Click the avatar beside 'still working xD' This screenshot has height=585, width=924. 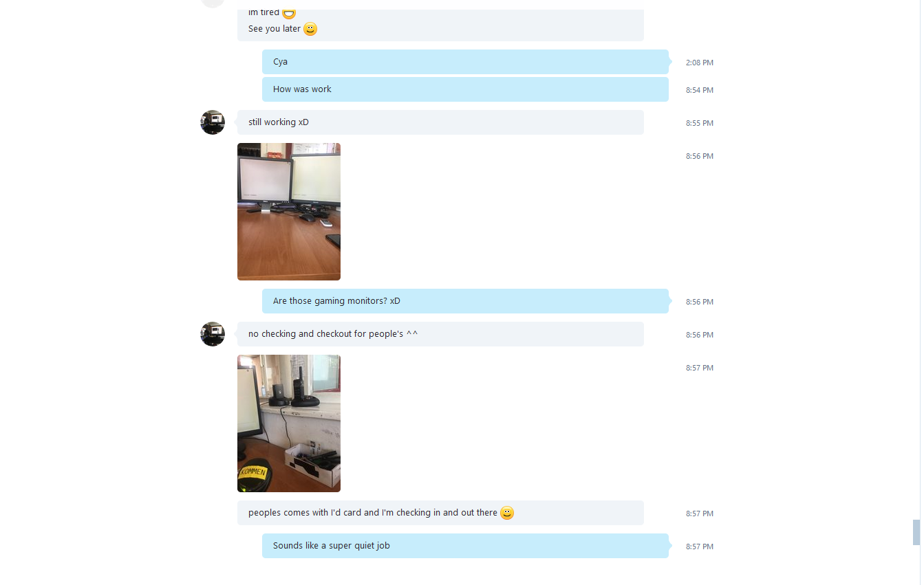coord(213,122)
